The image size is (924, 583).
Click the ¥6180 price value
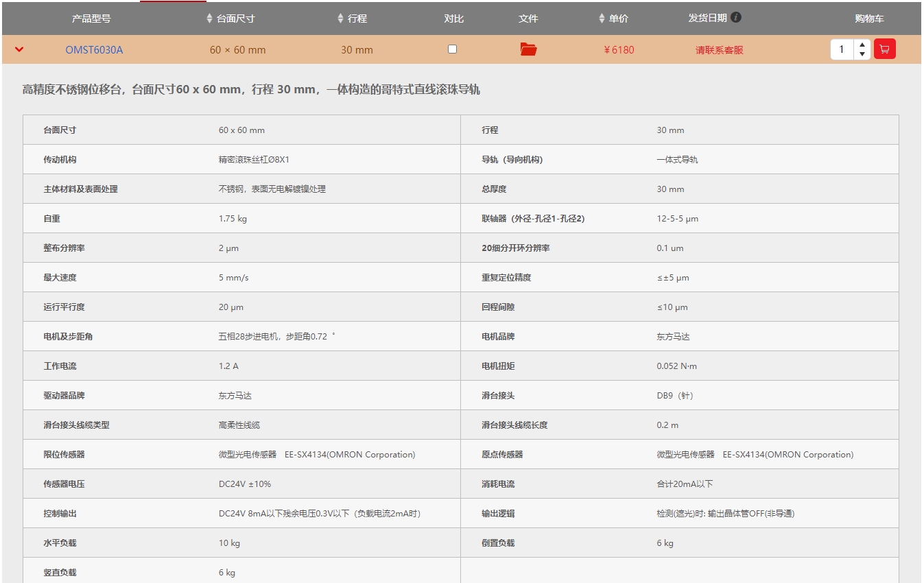[x=619, y=50]
